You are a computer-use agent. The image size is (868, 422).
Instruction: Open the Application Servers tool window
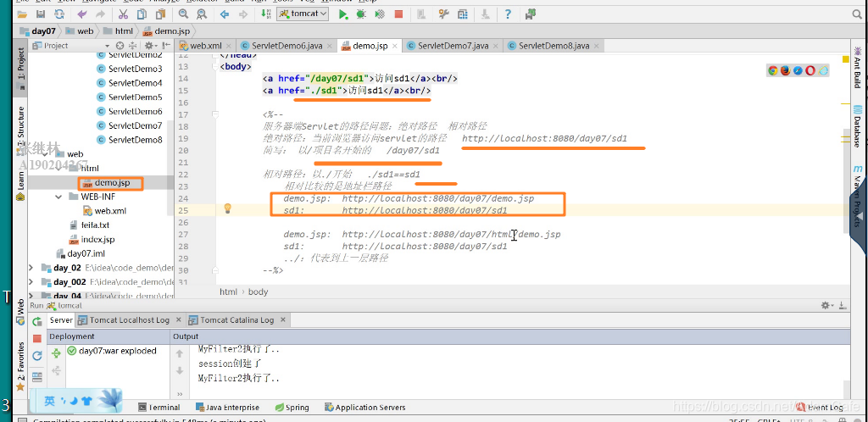click(364, 407)
